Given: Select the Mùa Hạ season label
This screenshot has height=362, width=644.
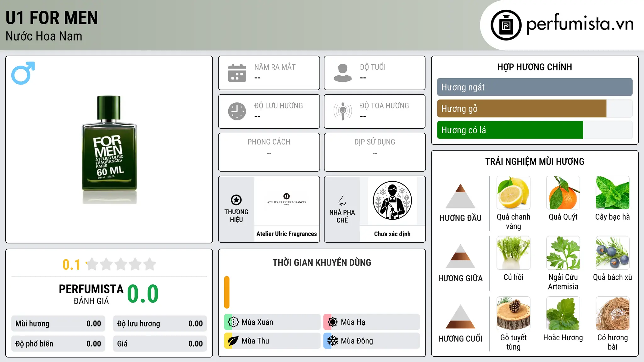Looking at the screenshot, I should [x=353, y=322].
